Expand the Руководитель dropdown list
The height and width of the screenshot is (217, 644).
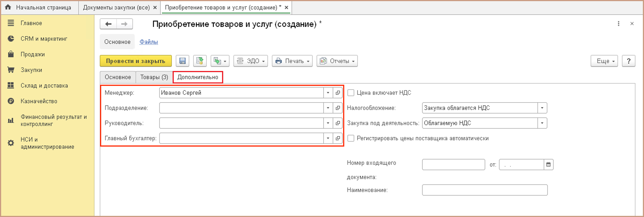[x=328, y=123]
